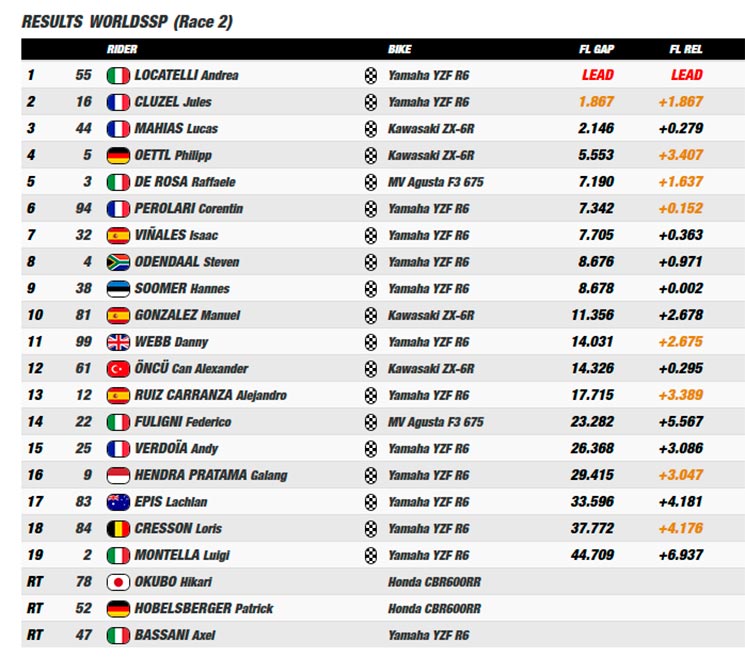Click the Belgian flag next to CRESSON Loris
The image size is (745, 657).
[118, 529]
